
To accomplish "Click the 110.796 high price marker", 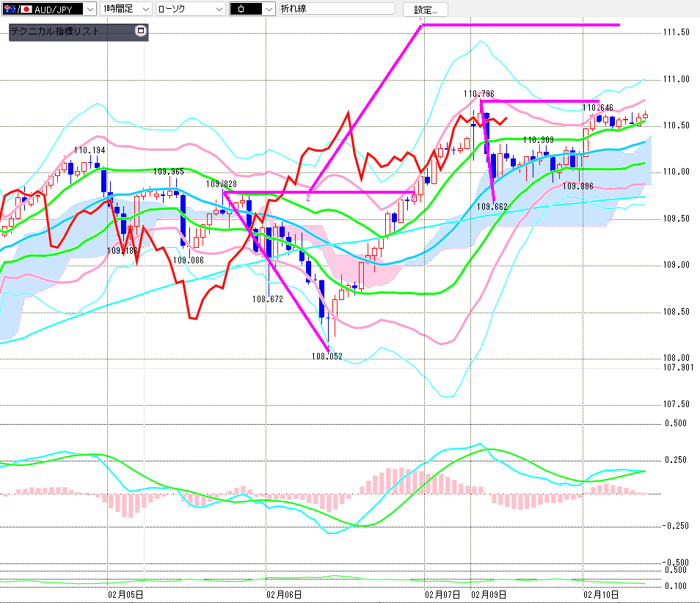I will [478, 93].
